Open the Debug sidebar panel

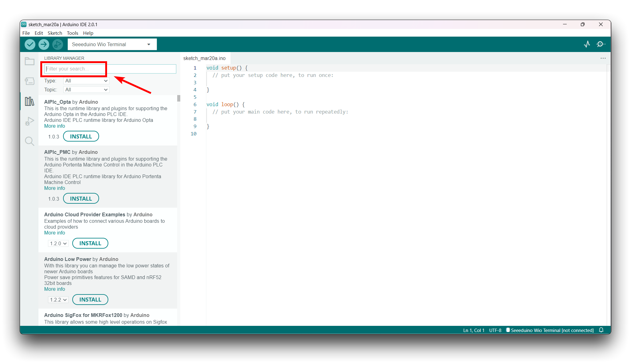click(x=30, y=121)
